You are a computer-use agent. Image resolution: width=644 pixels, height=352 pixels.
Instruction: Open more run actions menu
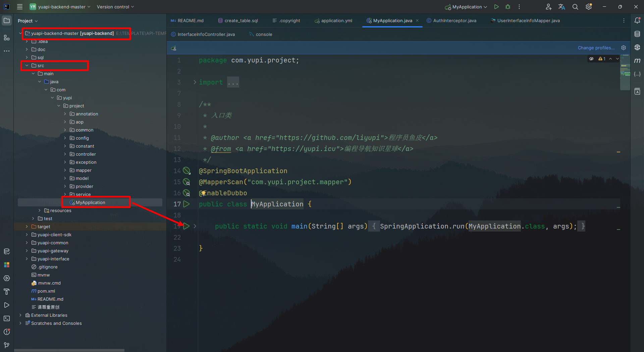519,7
